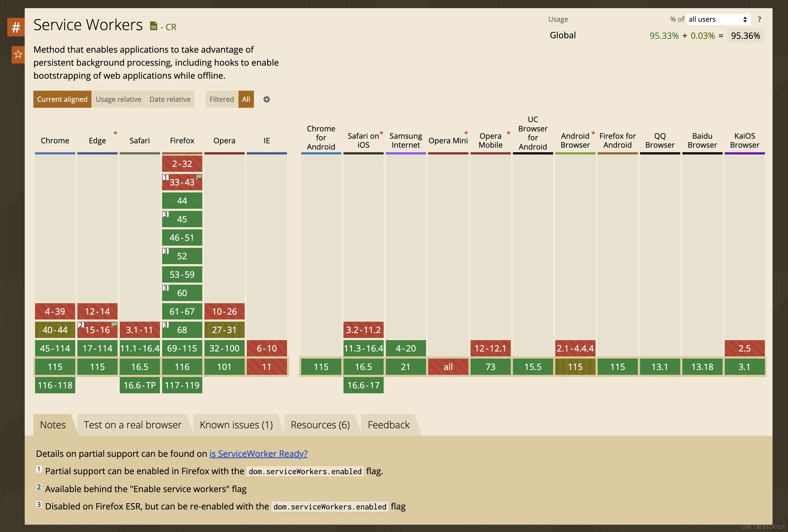This screenshot has height=532, width=788.
Task: Click the asterisk next to Safari on iOS
Action: [x=382, y=133]
